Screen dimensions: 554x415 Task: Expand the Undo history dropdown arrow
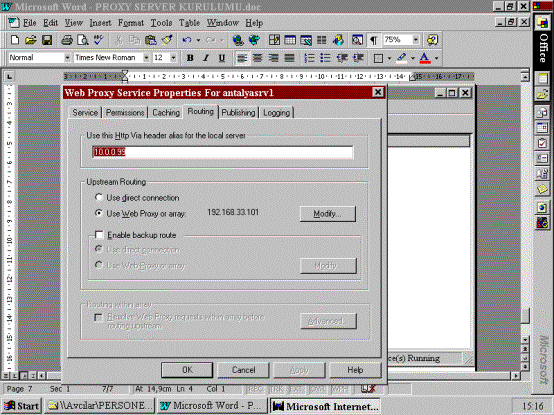click(198, 40)
